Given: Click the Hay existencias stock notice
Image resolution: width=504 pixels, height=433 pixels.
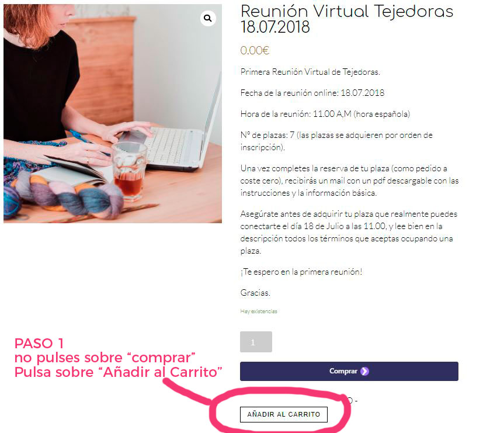Looking at the screenshot, I should tap(259, 311).
